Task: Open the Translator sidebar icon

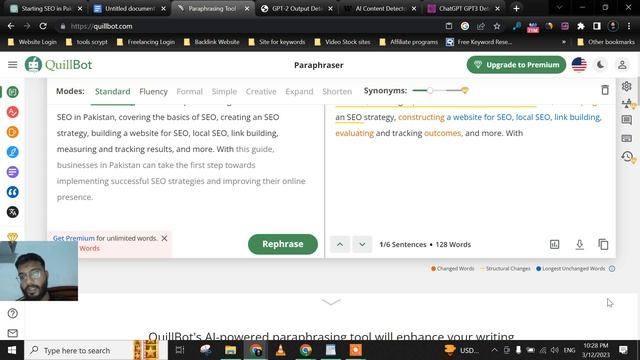Action: click(x=13, y=212)
